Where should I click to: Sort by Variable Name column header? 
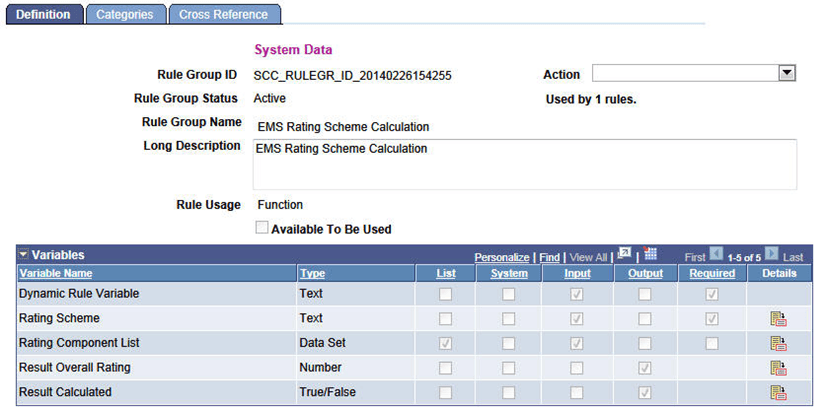coord(56,274)
